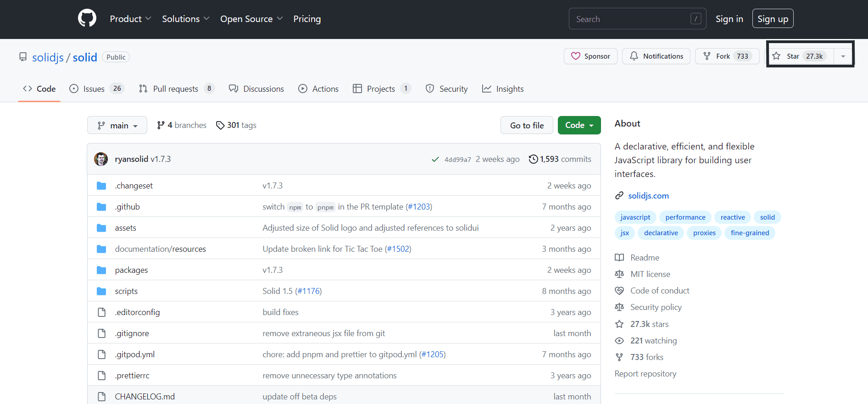This screenshot has height=404, width=868.
Task: Open the packages folder
Action: click(131, 270)
